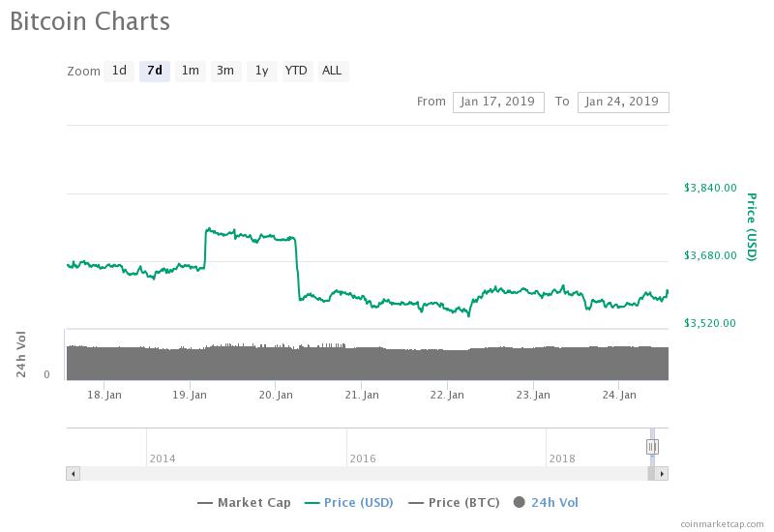Click the Bitcoin Charts heading

click(x=90, y=21)
